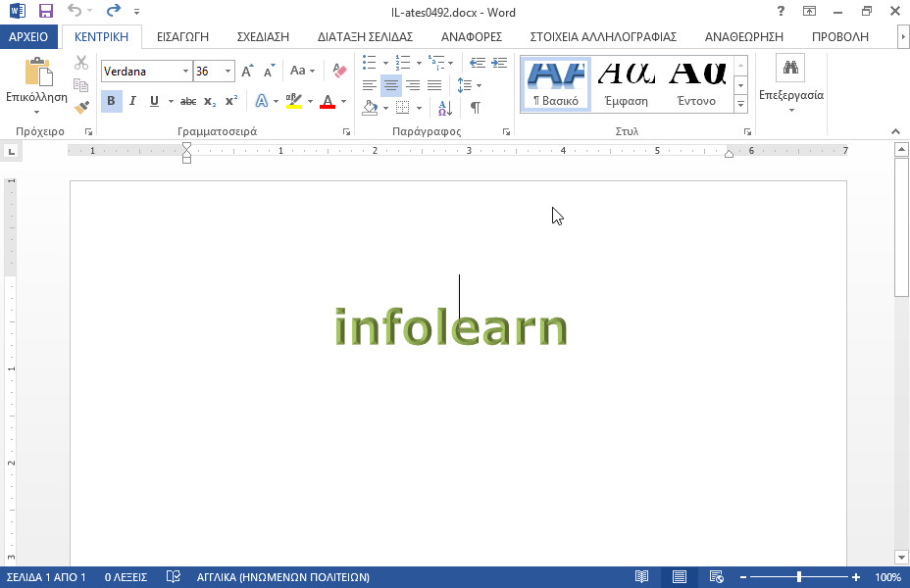Apply the Έντονο style

(x=696, y=84)
